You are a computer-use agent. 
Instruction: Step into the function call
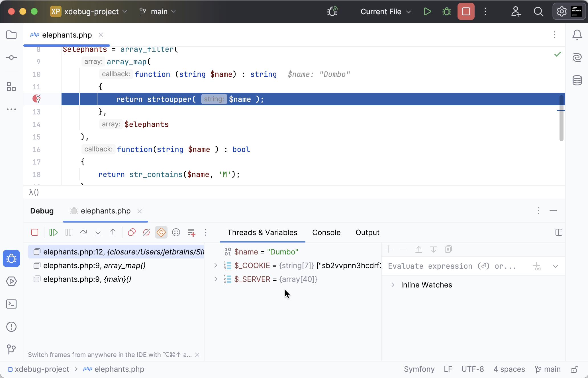pos(98,232)
